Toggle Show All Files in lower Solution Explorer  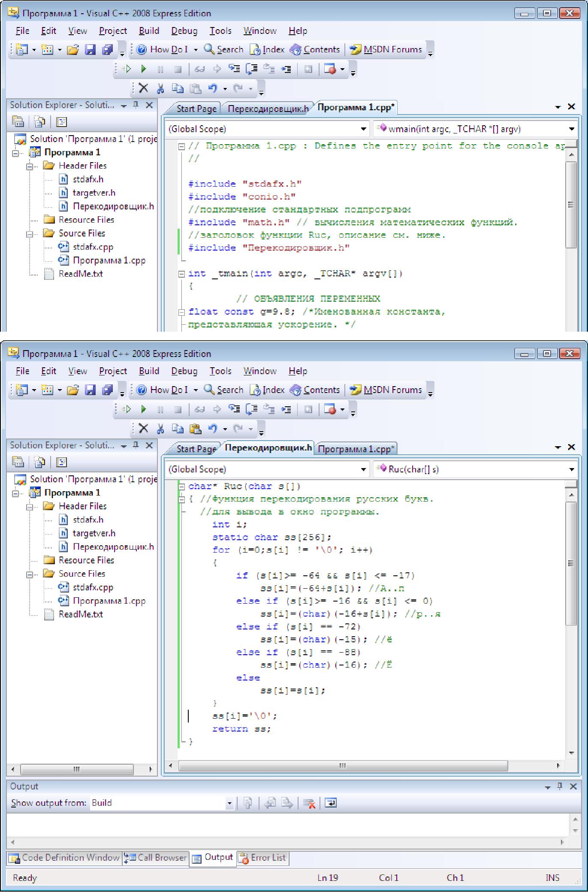click(x=39, y=462)
